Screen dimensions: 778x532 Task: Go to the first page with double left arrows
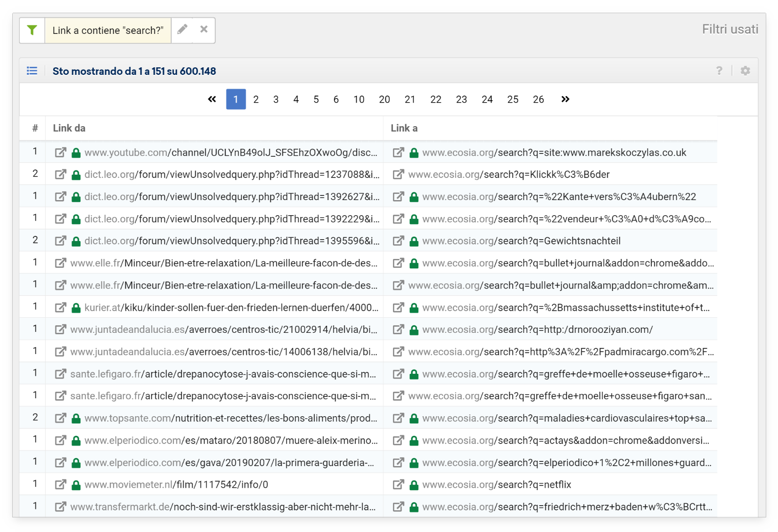coord(212,99)
